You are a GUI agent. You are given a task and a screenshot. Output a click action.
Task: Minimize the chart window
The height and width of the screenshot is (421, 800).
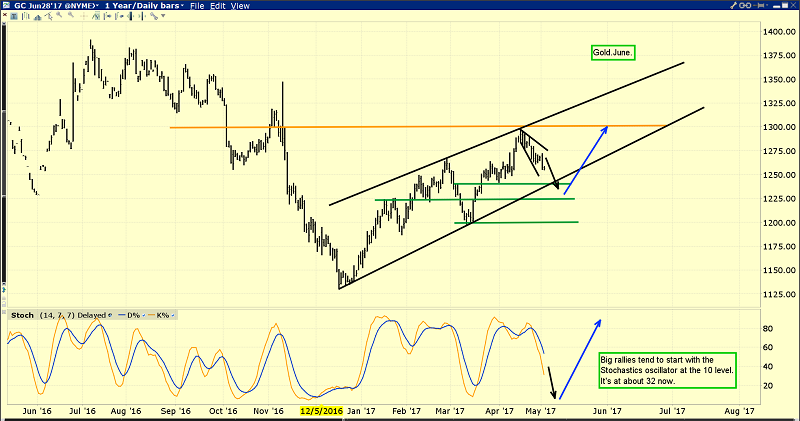coord(777,7)
